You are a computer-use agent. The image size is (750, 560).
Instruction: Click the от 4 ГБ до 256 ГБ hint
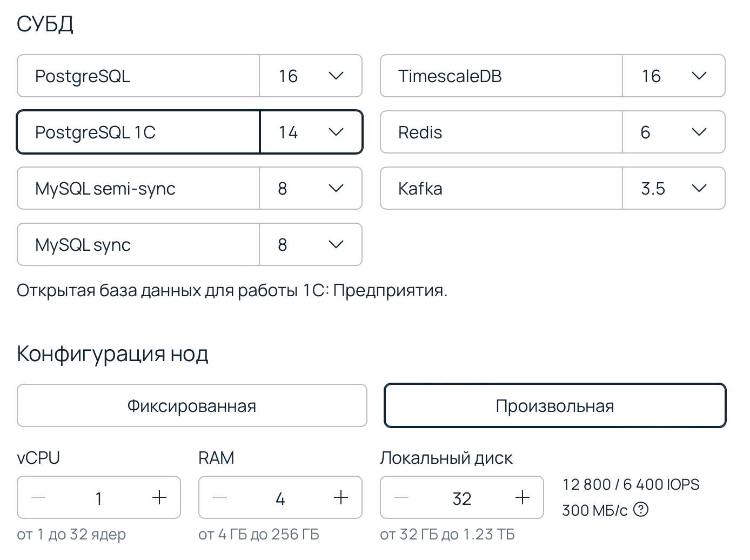(x=259, y=535)
